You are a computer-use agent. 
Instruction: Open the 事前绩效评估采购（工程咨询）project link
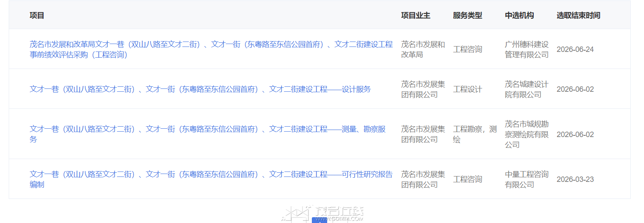211,49
